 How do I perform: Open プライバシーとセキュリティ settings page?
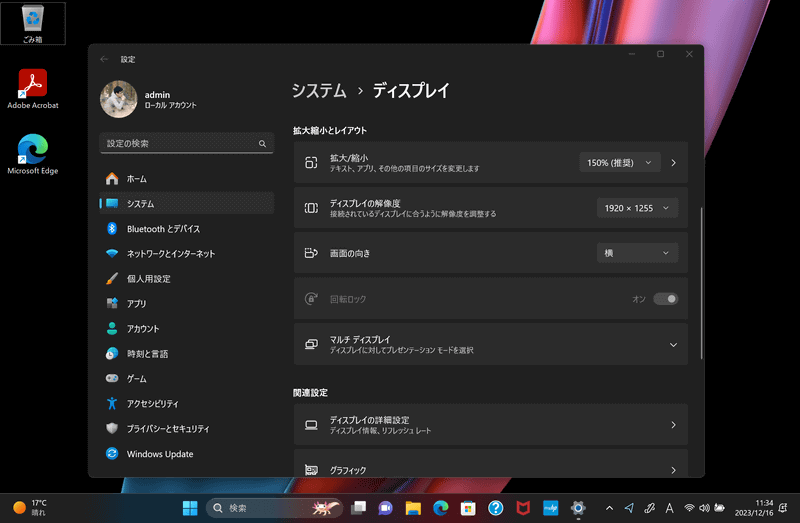[187, 429]
